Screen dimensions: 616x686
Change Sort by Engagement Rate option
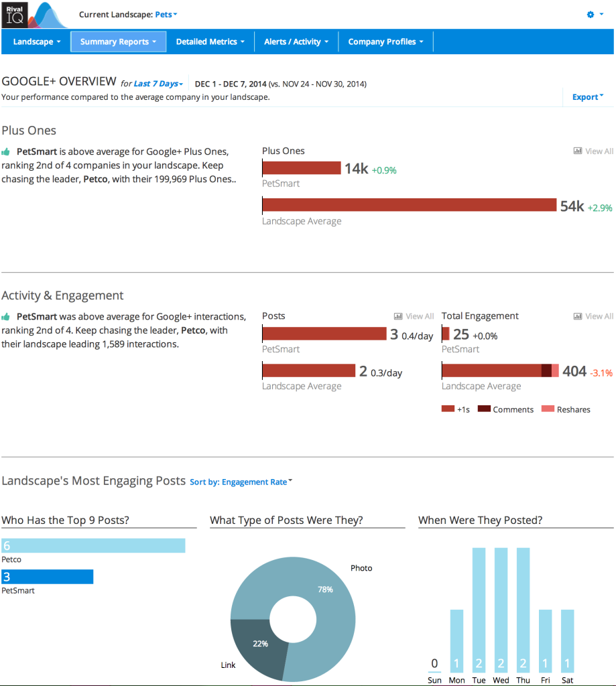(241, 482)
